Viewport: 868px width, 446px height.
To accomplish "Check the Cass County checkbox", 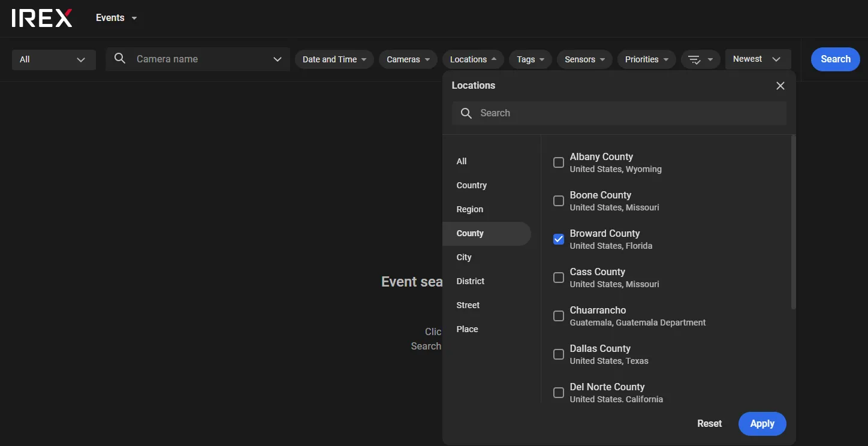I will [x=559, y=278].
